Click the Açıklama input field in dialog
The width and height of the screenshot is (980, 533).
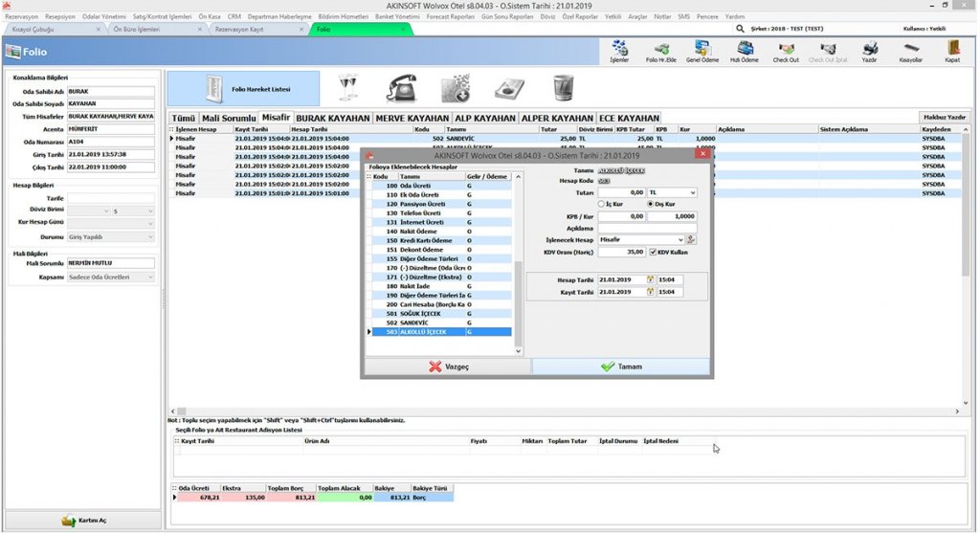pyautogui.click(x=648, y=228)
